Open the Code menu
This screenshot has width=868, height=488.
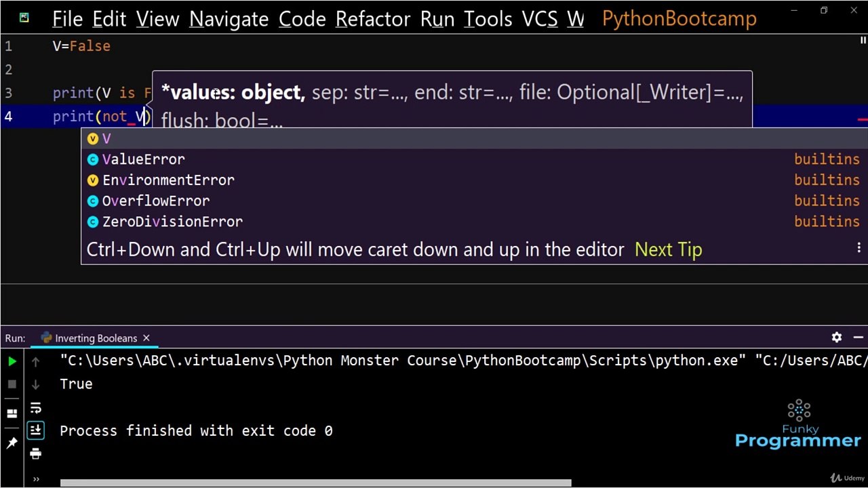[x=302, y=19]
